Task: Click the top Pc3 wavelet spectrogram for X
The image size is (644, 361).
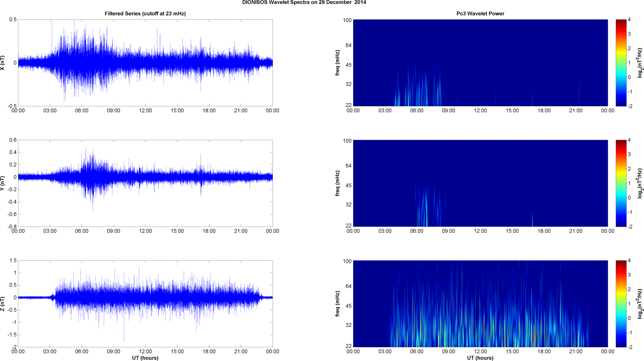Action: coord(480,63)
